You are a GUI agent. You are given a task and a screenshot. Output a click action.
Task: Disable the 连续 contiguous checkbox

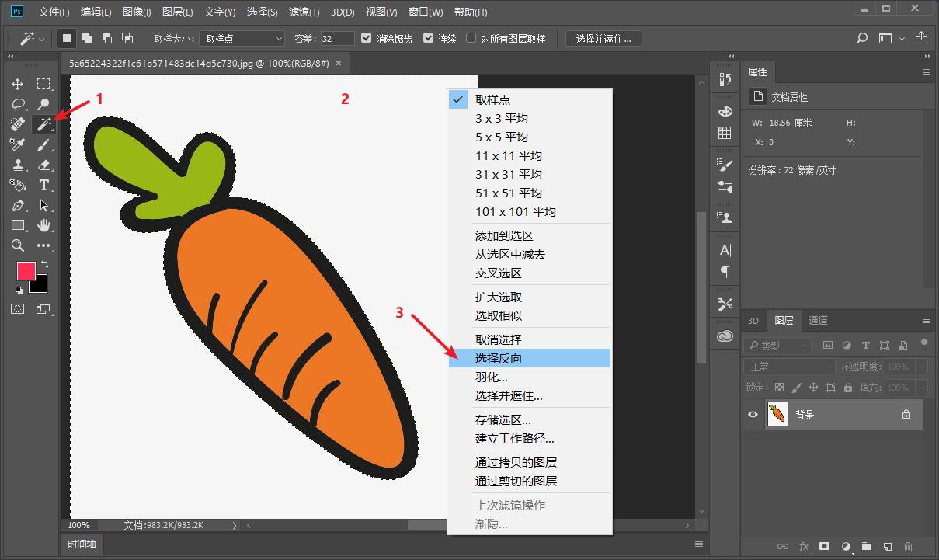point(429,38)
